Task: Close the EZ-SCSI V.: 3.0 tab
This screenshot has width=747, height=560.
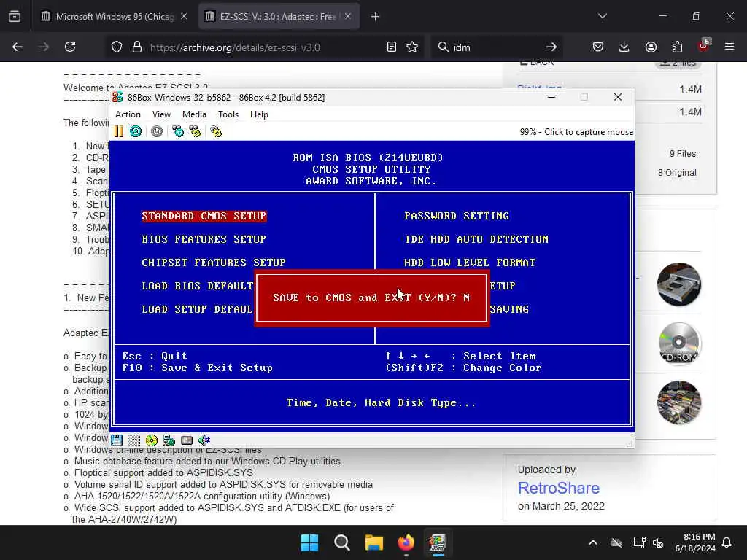Action: [348, 17]
